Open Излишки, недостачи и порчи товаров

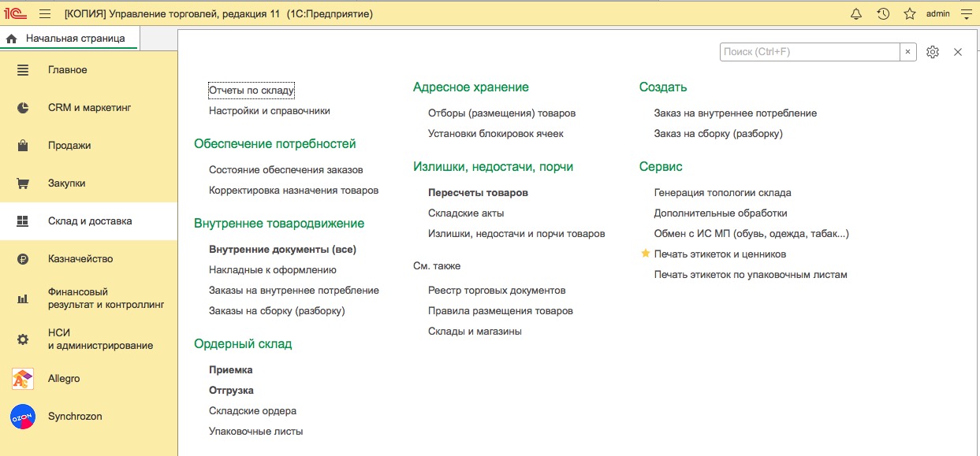click(x=517, y=234)
